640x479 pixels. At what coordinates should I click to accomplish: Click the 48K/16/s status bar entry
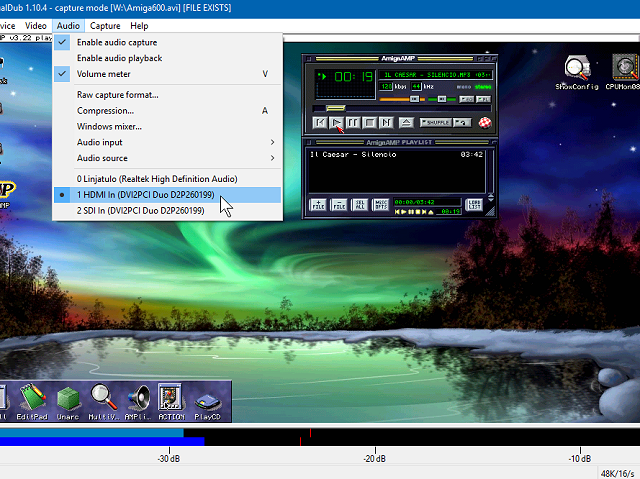point(618,473)
